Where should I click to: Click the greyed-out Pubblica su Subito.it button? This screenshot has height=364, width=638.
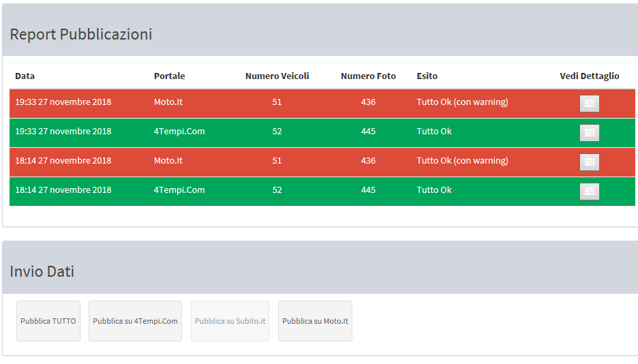point(230,321)
